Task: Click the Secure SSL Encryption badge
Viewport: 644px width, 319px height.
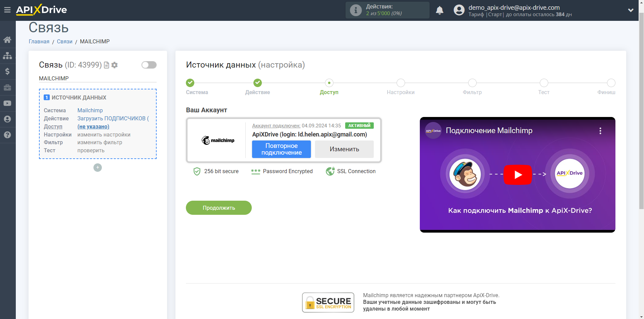Action: click(328, 303)
